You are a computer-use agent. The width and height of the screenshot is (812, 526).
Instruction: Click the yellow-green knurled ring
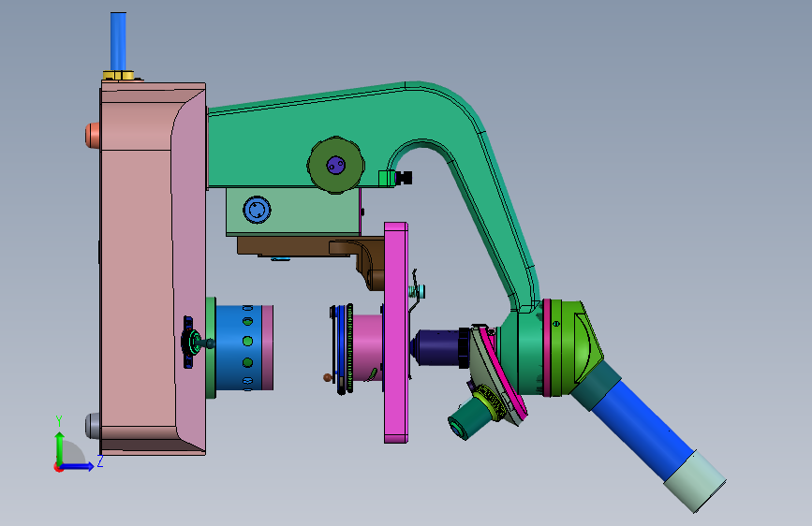[x=492, y=401]
